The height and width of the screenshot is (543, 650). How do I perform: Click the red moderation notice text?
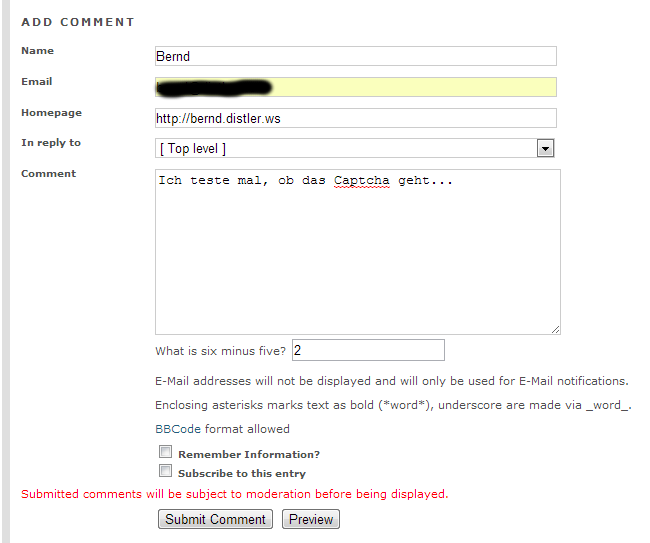coord(235,494)
